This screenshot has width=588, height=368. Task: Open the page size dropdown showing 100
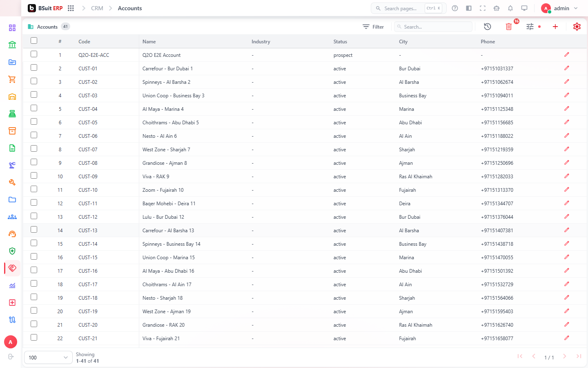[x=49, y=357]
